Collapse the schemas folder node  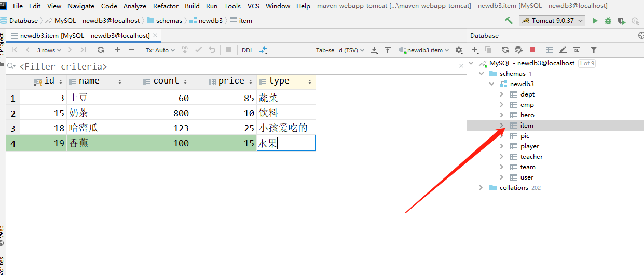point(482,74)
